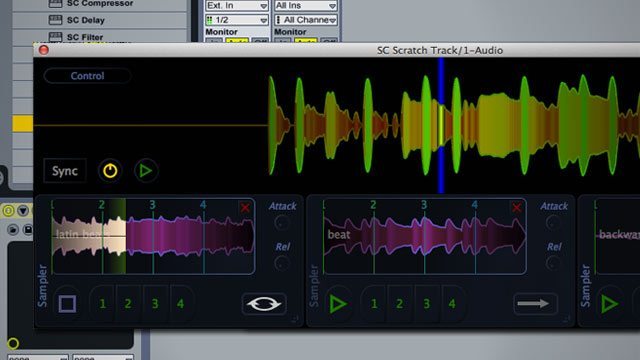Click the backward sample waveform
Viewport: 640px width, 360px height.
coord(617,237)
